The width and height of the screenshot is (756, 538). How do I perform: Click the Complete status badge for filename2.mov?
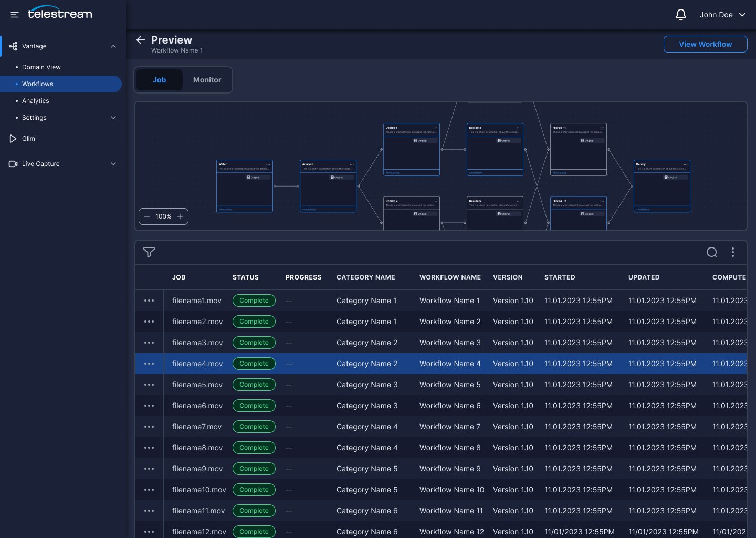tap(254, 322)
